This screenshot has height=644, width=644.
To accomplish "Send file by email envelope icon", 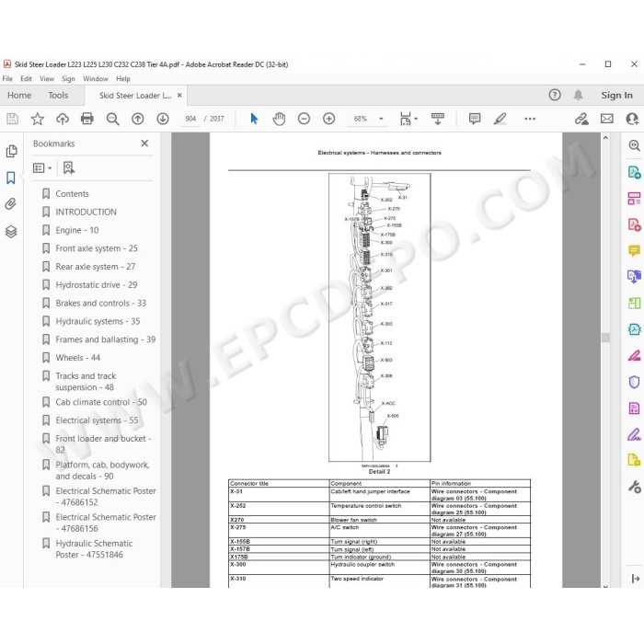I will click(606, 119).
